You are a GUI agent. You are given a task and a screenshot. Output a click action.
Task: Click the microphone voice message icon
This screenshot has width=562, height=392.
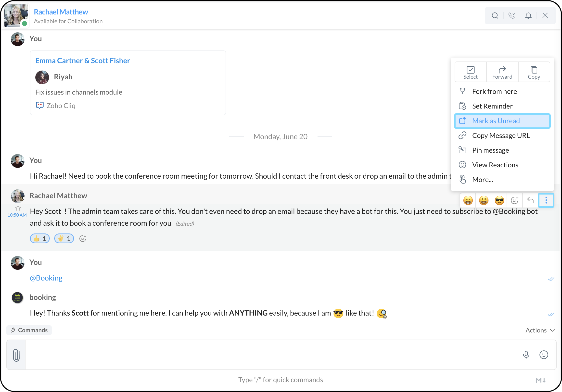526,355
